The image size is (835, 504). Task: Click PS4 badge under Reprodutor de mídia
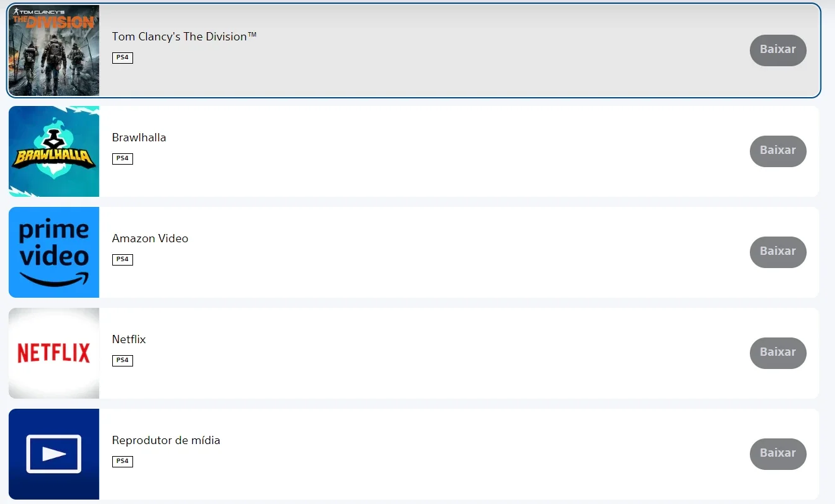122,462
